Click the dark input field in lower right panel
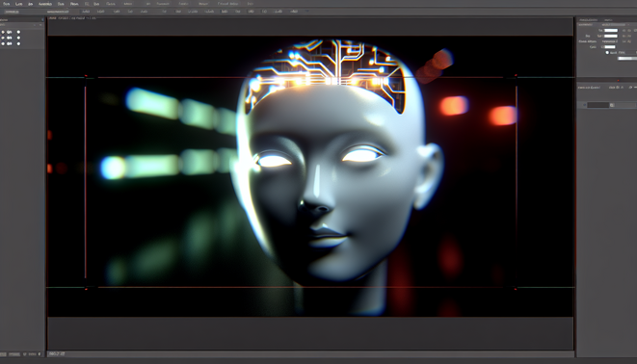This screenshot has width=637, height=364. tap(598, 105)
